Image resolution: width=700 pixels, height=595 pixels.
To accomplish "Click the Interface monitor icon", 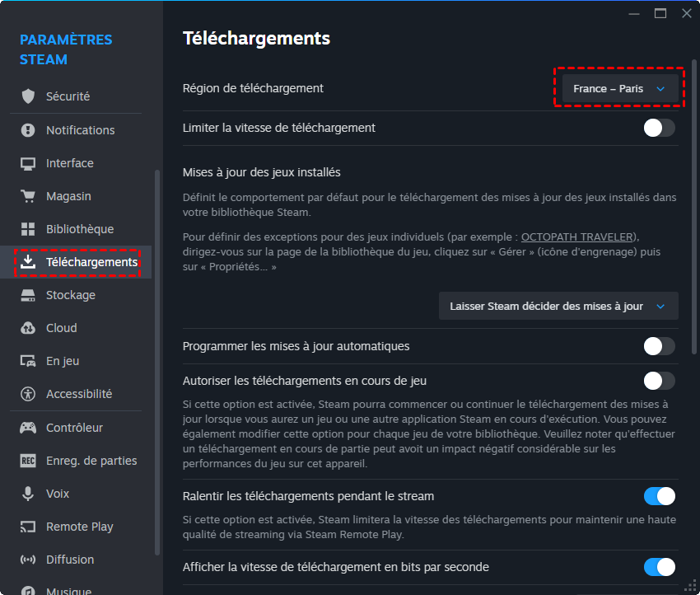I will click(x=29, y=163).
